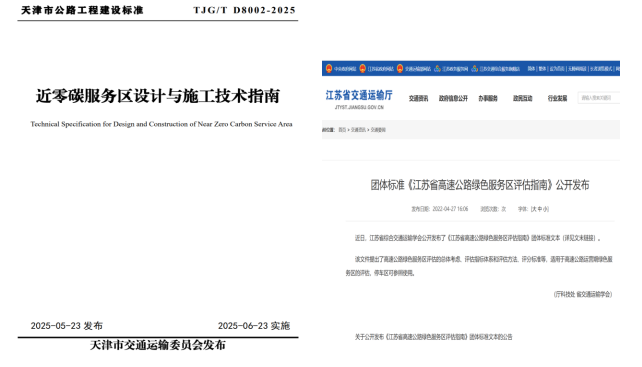Go to 交通资讯 in the breadcrumb
Screen dimensions: 642x367
pos(358,130)
